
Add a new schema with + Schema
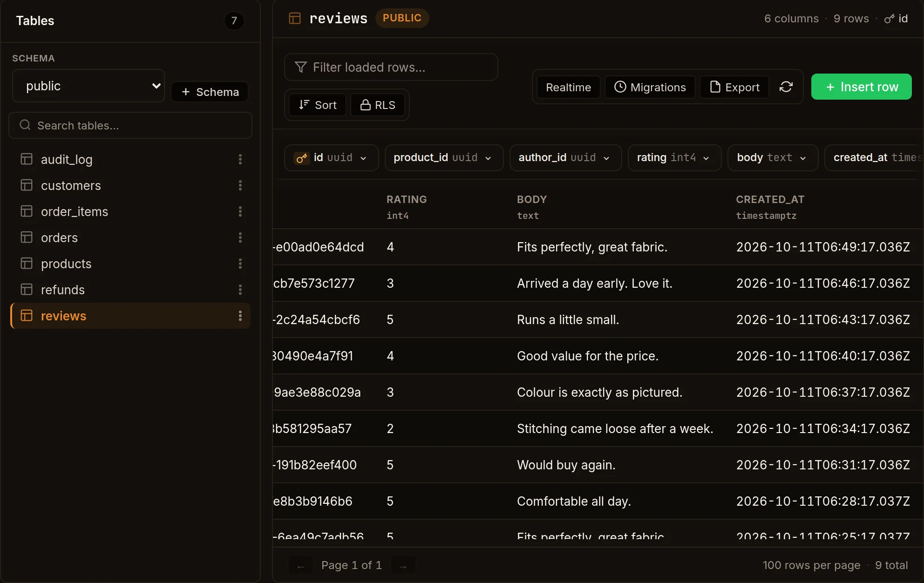click(210, 92)
